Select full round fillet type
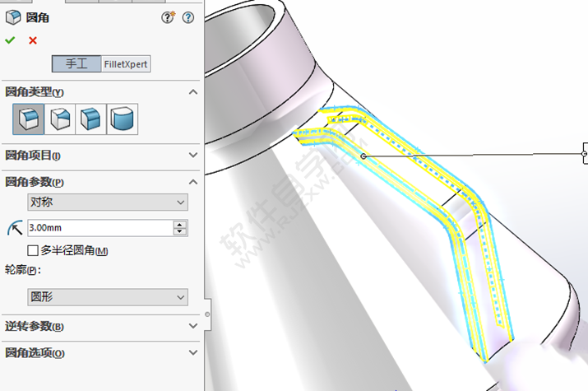The width and height of the screenshot is (588, 391). pyautogui.click(x=123, y=119)
